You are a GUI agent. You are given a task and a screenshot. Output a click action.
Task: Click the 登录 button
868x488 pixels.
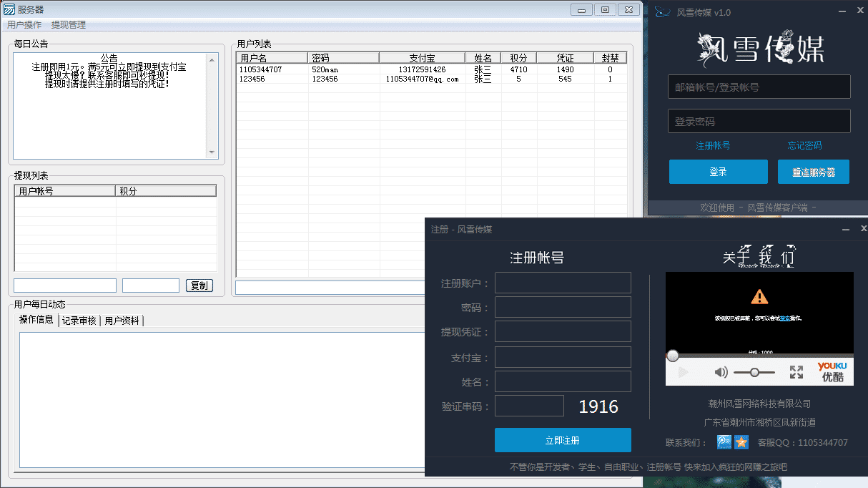pos(718,172)
